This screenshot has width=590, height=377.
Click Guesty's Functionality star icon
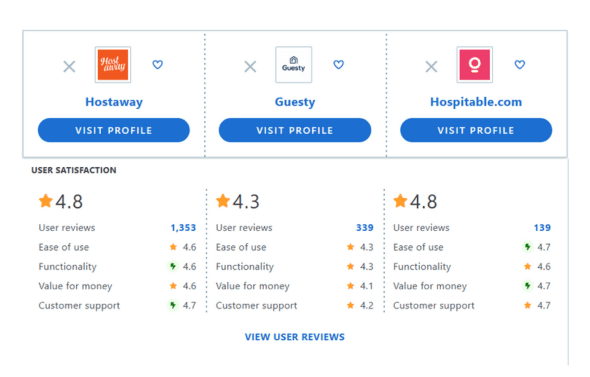[x=350, y=266]
